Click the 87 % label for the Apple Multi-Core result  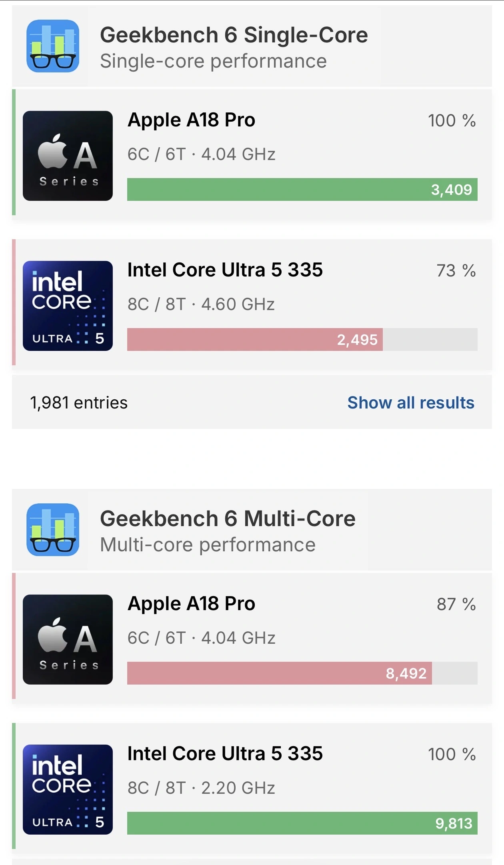(x=456, y=605)
